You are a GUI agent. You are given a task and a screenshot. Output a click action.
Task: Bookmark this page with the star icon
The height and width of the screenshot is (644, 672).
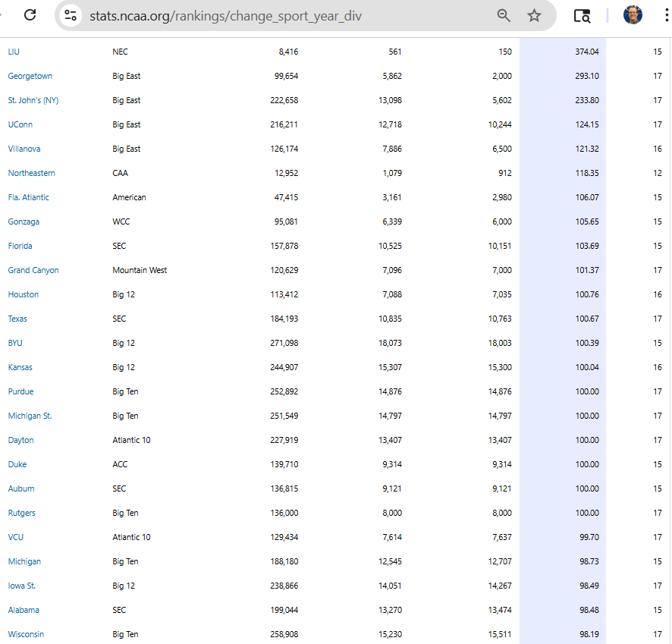534,16
